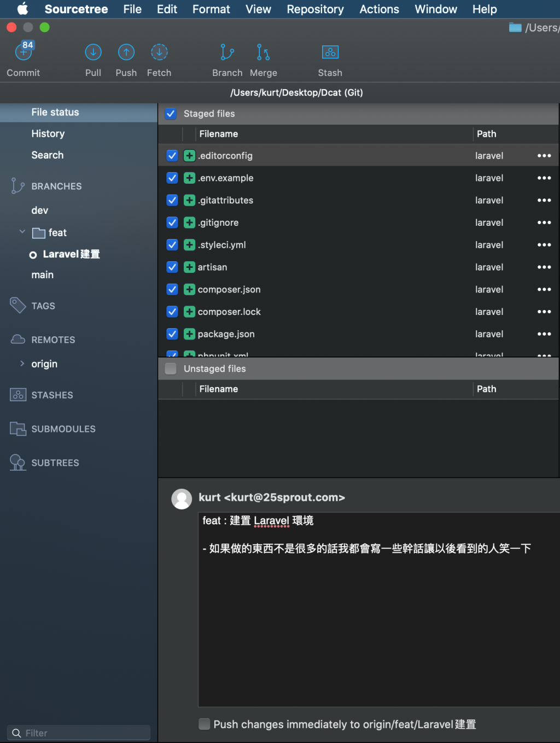The image size is (560, 743).
Task: Unstage .editorconfig via its checkbox
Action: [172, 156]
